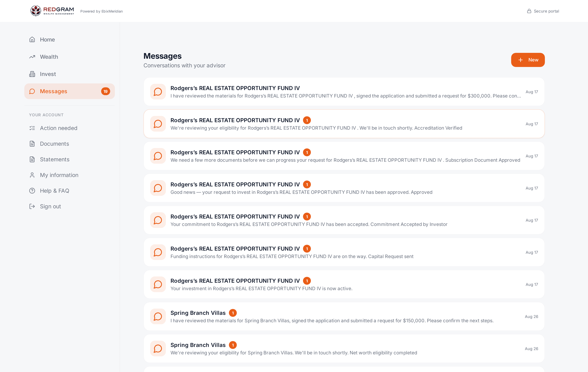Open the capital request sent message

tap(344, 252)
